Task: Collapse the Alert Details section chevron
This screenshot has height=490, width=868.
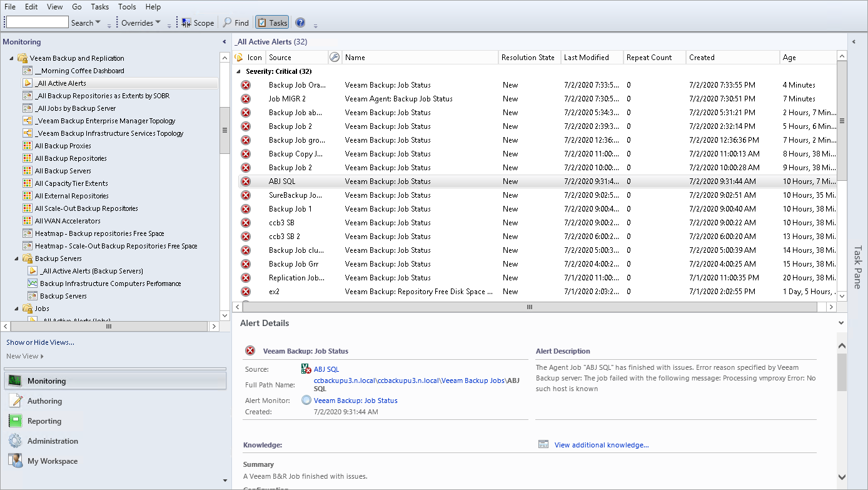Action: pos(841,324)
